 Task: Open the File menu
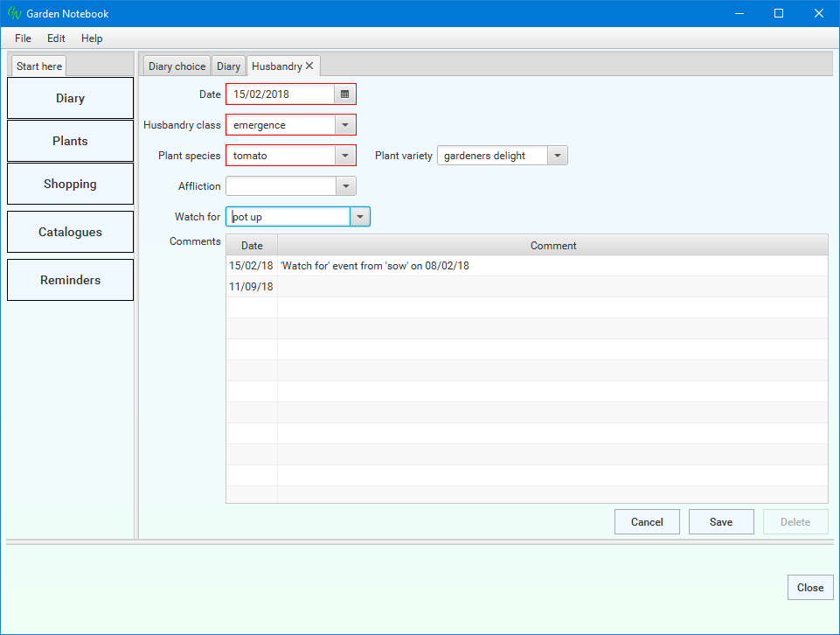(x=23, y=38)
